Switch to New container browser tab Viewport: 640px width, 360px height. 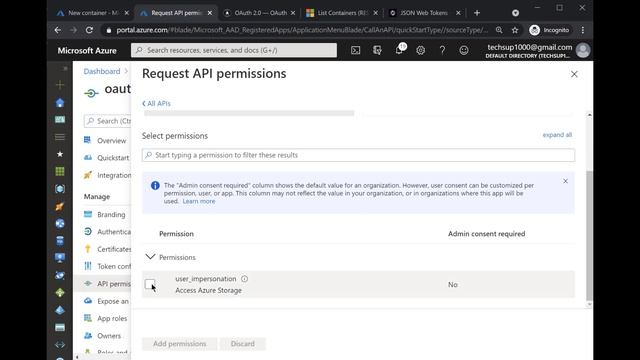93,13
